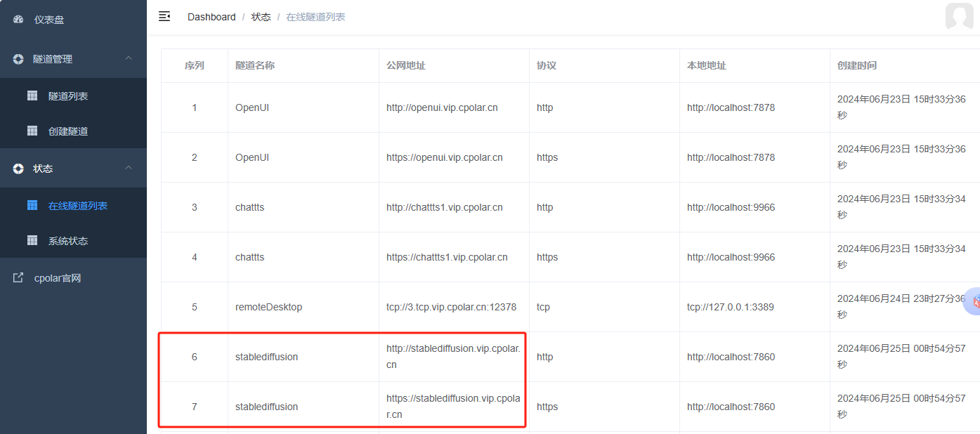Click the external link icon beside cpolar官网
The width and height of the screenshot is (980, 434).
[x=18, y=278]
